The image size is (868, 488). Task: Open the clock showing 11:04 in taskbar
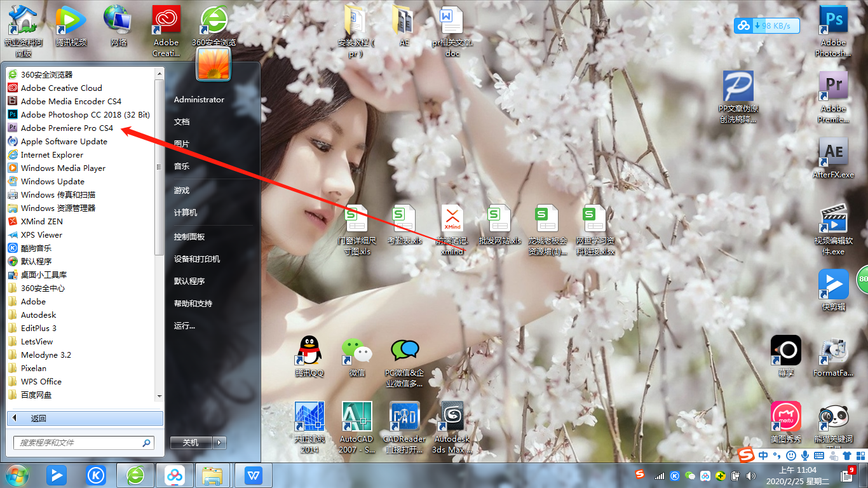click(797, 475)
